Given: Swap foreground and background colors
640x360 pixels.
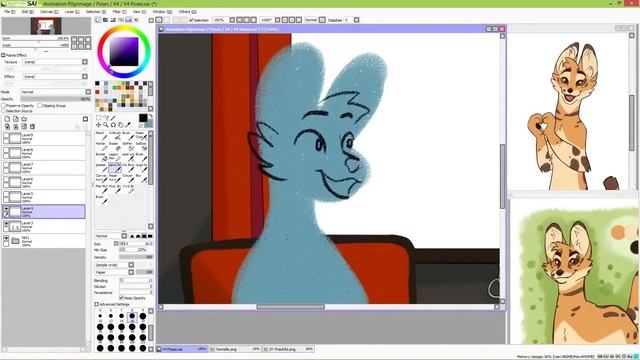Looking at the screenshot, I should [x=151, y=116].
